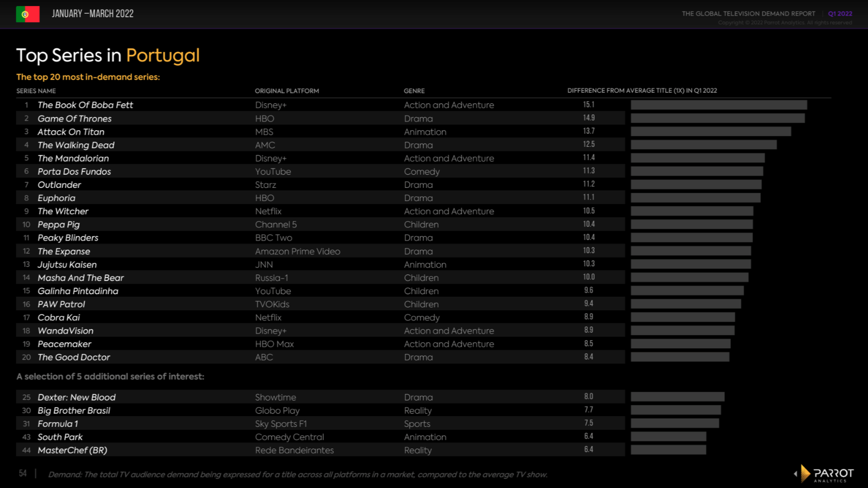
Task: Click 'PAW Patrol' series name
Action: coord(61,304)
